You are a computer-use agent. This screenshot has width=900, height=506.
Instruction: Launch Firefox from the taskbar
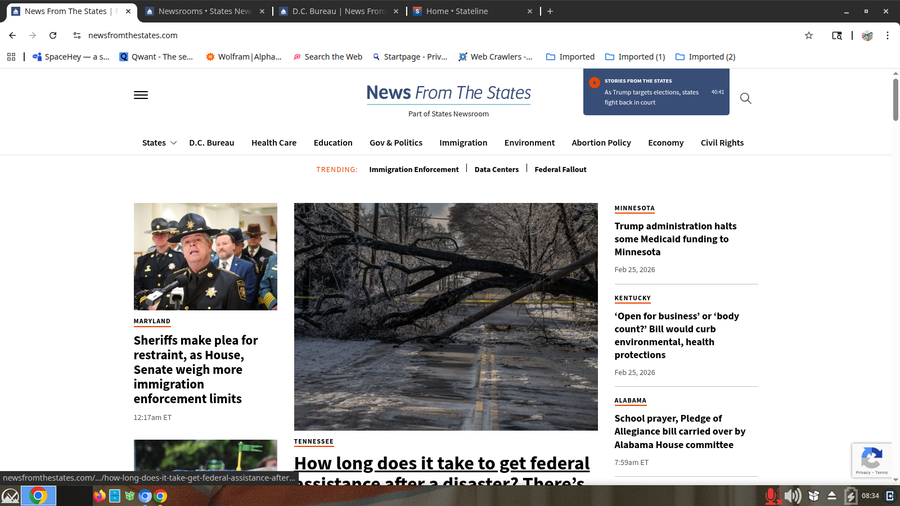(x=100, y=495)
